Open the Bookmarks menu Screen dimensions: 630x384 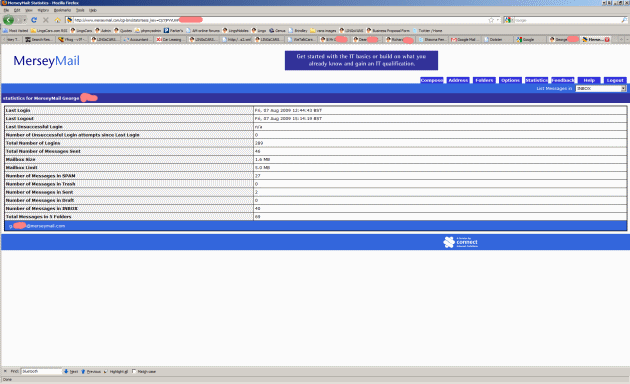click(x=62, y=10)
